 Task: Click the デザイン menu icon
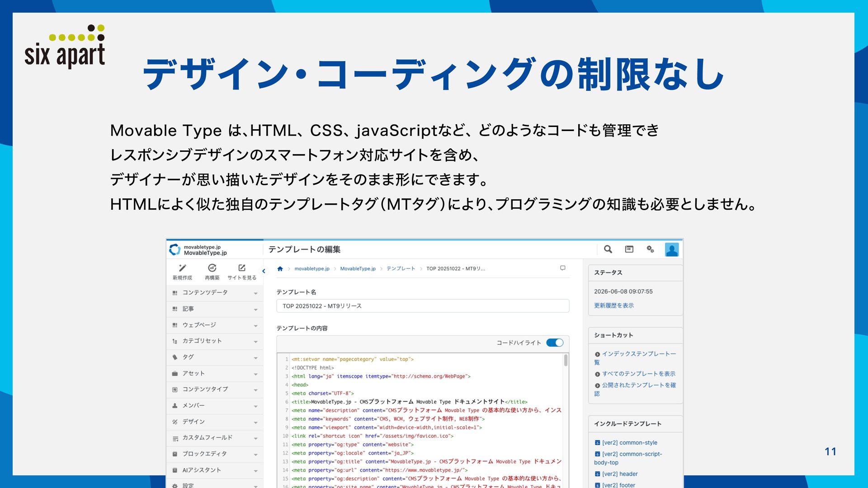pyautogui.click(x=175, y=422)
